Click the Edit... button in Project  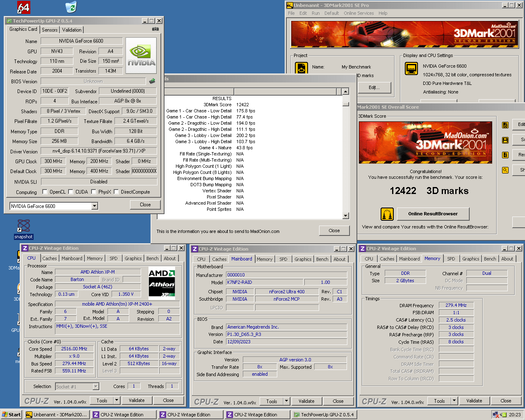pos(374,87)
